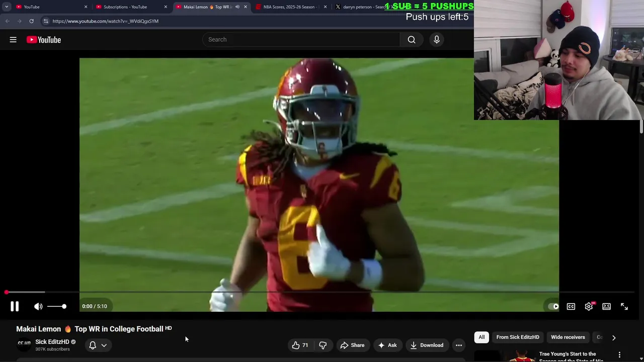Mute the video volume speaker icon
The image size is (644, 362).
click(x=38, y=306)
